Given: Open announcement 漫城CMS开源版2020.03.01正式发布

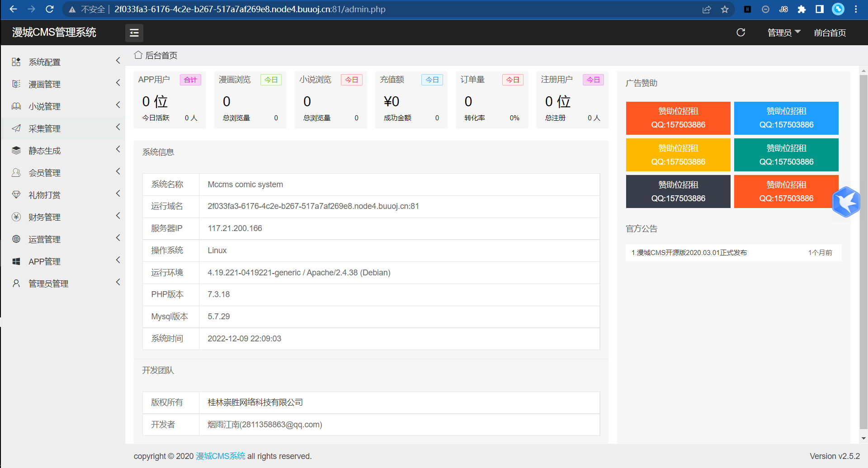Looking at the screenshot, I should [689, 253].
